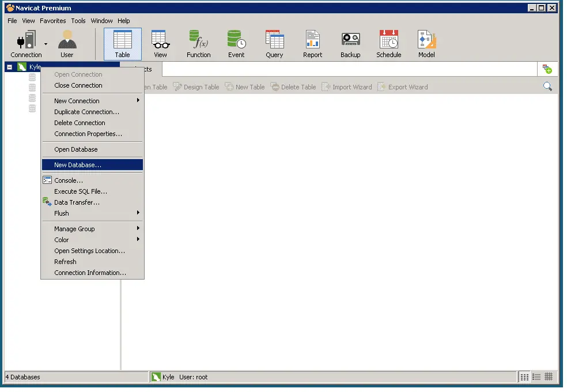This screenshot has height=392, width=567.
Task: Select the Query toolbar icon
Action: (274, 44)
